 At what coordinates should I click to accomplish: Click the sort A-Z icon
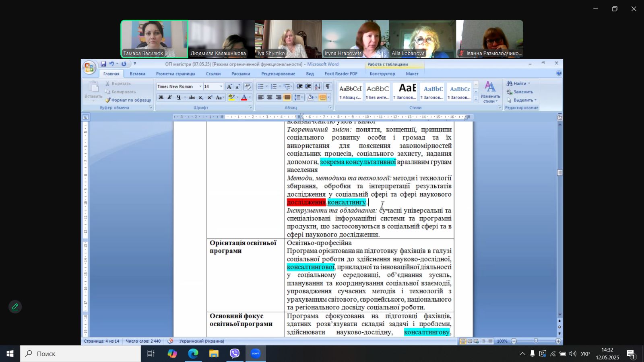coord(318,86)
